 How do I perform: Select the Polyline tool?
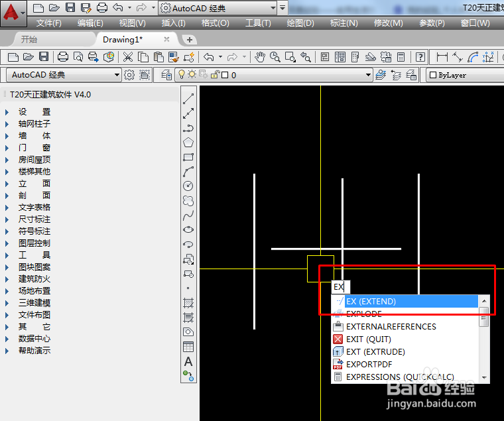point(188,128)
